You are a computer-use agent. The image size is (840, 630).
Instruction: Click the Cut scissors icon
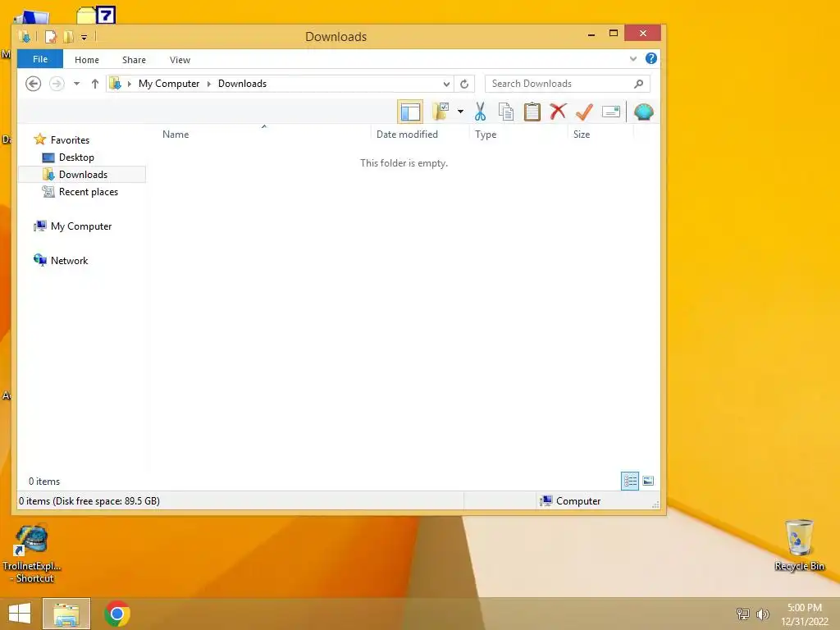[x=480, y=112]
